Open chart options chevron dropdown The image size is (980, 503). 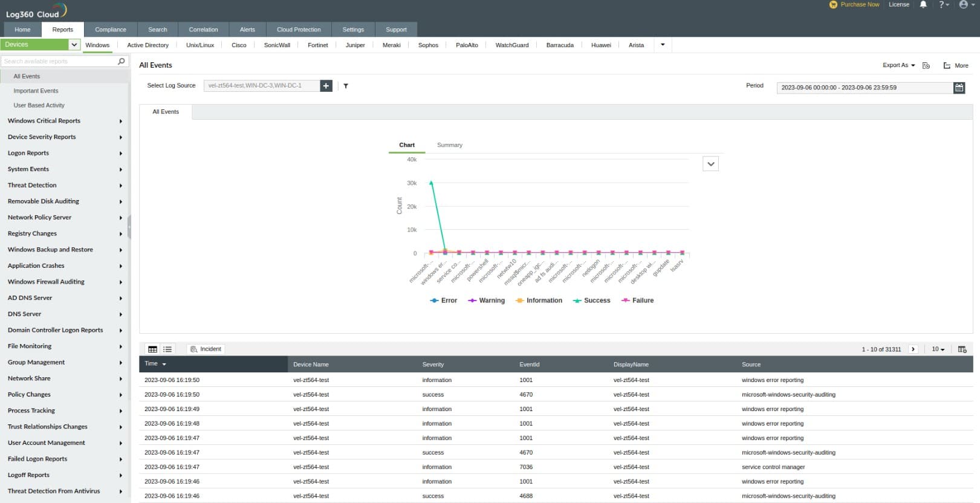pos(711,164)
